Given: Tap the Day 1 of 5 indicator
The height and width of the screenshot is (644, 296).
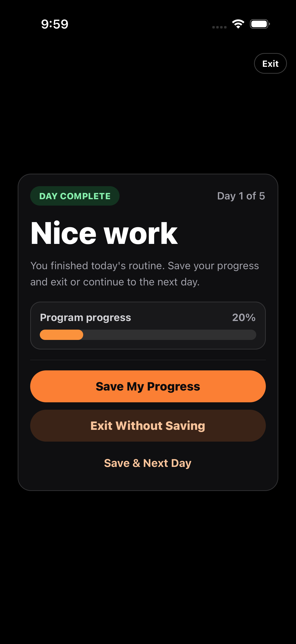Looking at the screenshot, I should tap(241, 196).
